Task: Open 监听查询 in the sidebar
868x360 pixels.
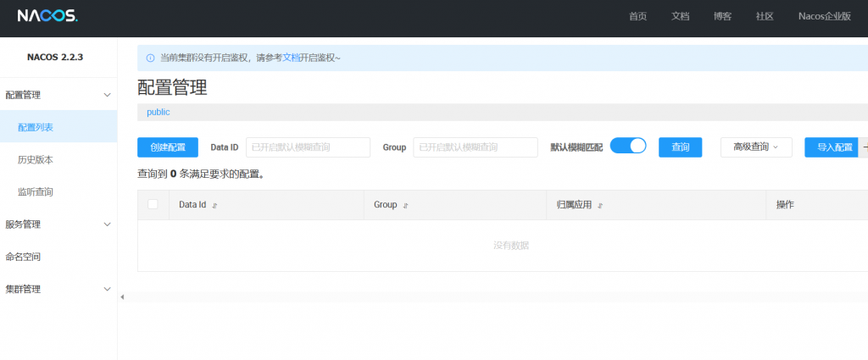Action: 36,192
